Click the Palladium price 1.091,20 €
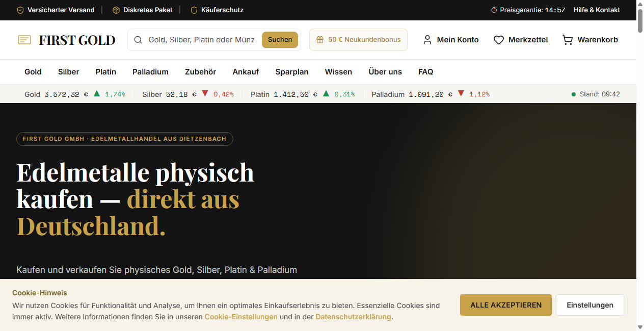 pos(431,94)
